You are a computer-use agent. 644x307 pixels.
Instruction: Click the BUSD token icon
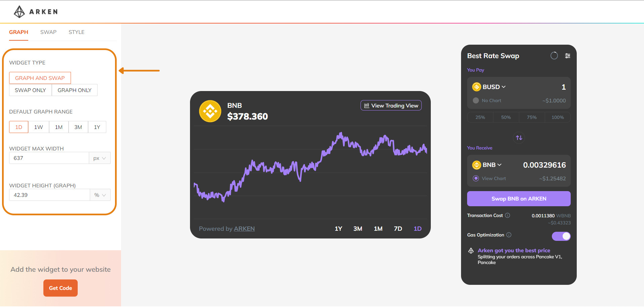[x=477, y=87]
